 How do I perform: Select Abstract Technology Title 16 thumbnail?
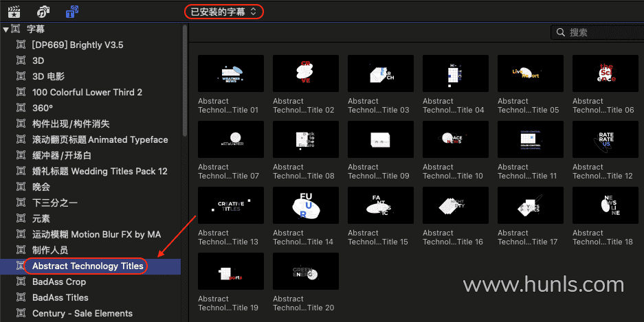[x=456, y=205]
